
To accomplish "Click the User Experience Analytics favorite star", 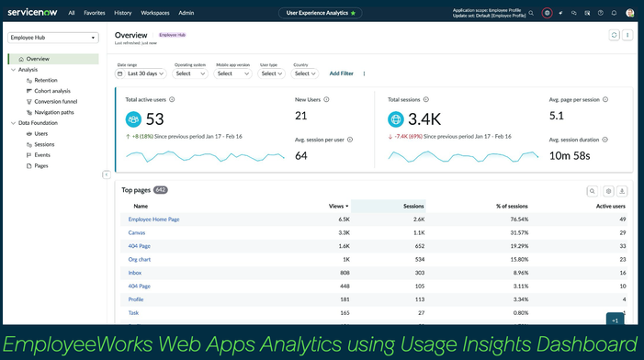I will (x=353, y=13).
